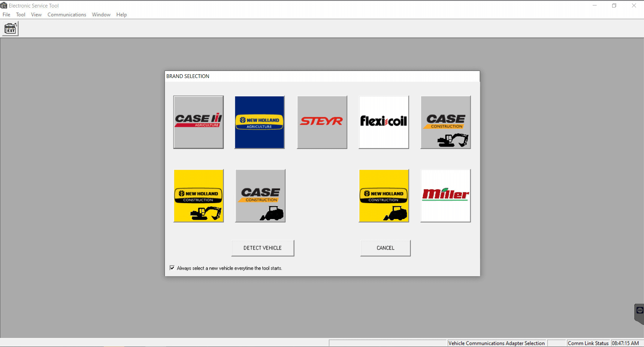This screenshot has width=644, height=347.
Task: Choose Case Construction skid steer tile
Action: click(x=260, y=195)
